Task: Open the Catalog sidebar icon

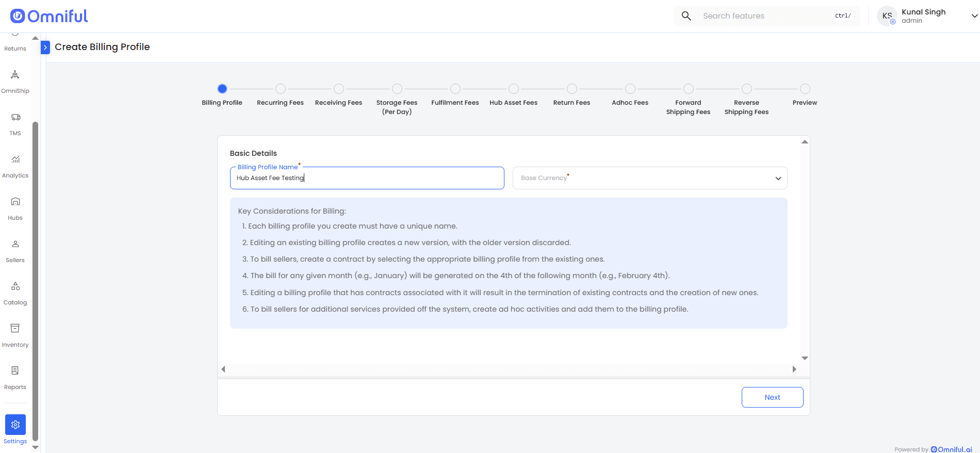Action: (15, 286)
